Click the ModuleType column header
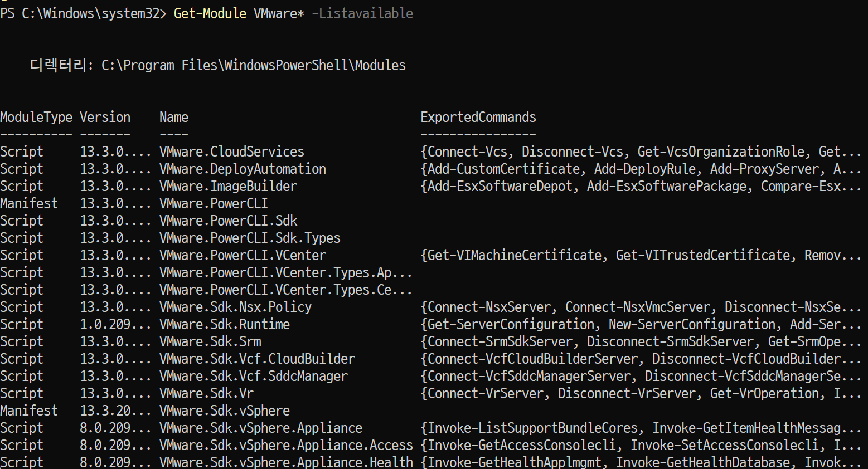This screenshot has height=469, width=868. (36, 118)
